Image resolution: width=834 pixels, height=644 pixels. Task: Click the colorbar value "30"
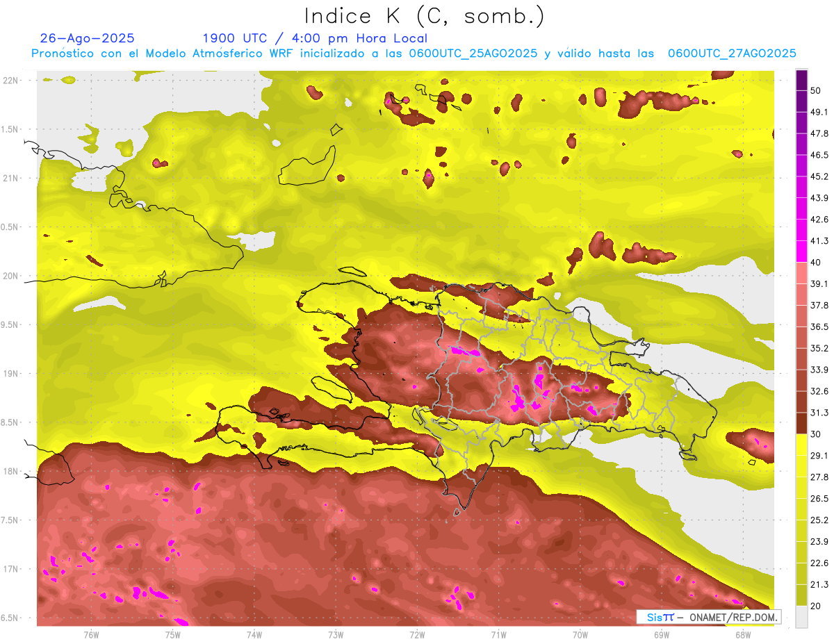pos(817,434)
